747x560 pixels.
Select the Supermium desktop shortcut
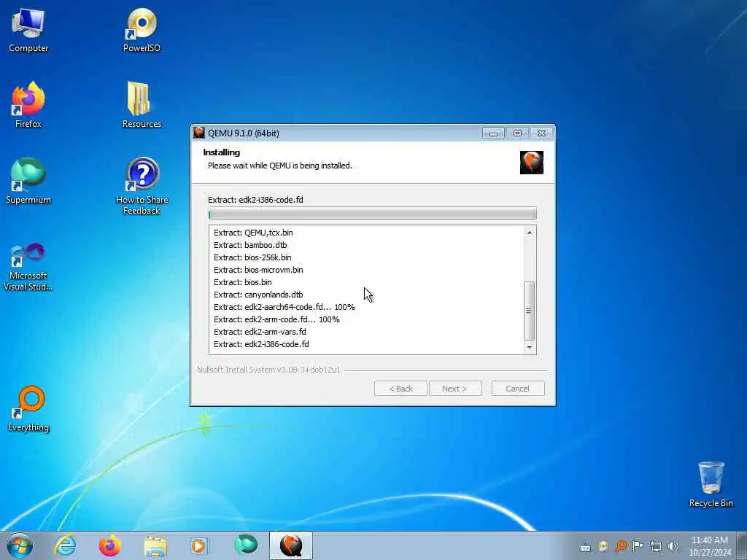pos(28,181)
